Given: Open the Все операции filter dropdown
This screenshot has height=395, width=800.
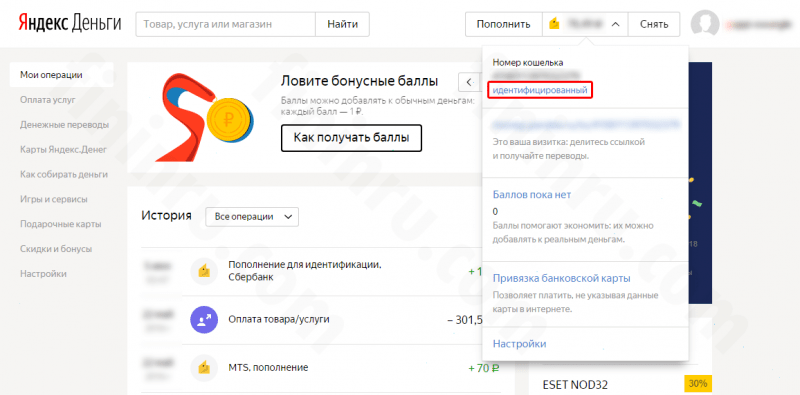Looking at the screenshot, I should coord(252,216).
